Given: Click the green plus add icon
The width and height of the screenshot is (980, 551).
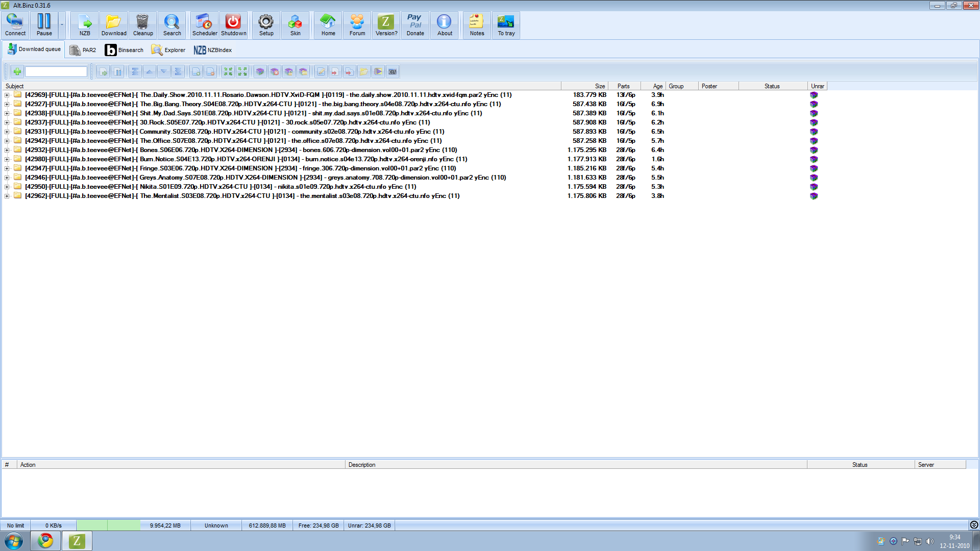Looking at the screenshot, I should pos(17,72).
